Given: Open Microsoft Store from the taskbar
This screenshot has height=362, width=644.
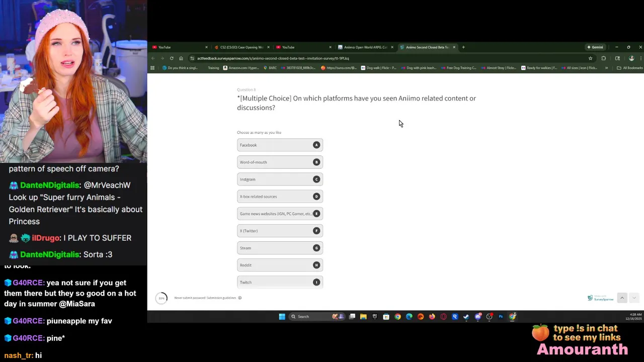Looking at the screenshot, I should coord(386,317).
